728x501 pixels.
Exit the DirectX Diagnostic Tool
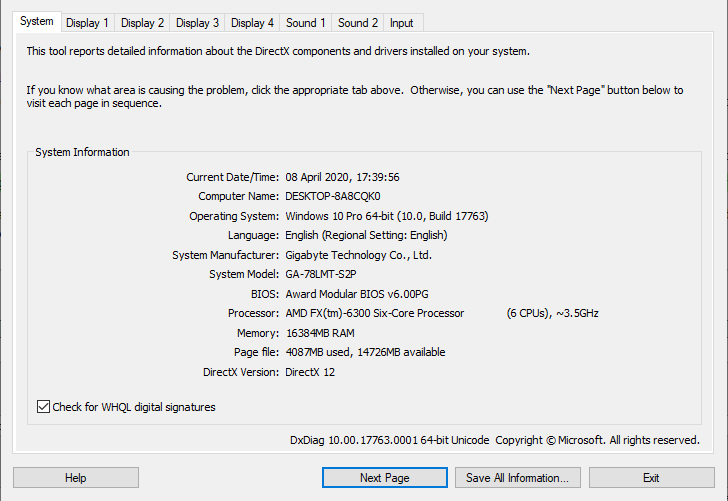coord(651,478)
